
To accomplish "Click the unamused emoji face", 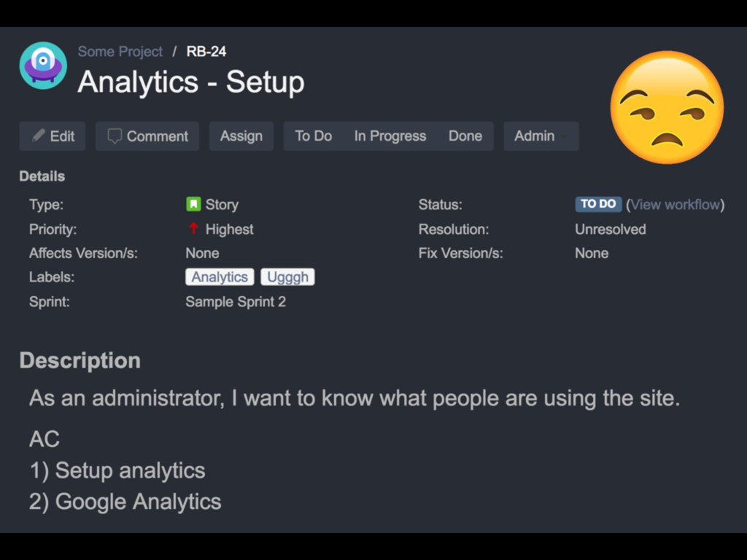I will click(667, 107).
